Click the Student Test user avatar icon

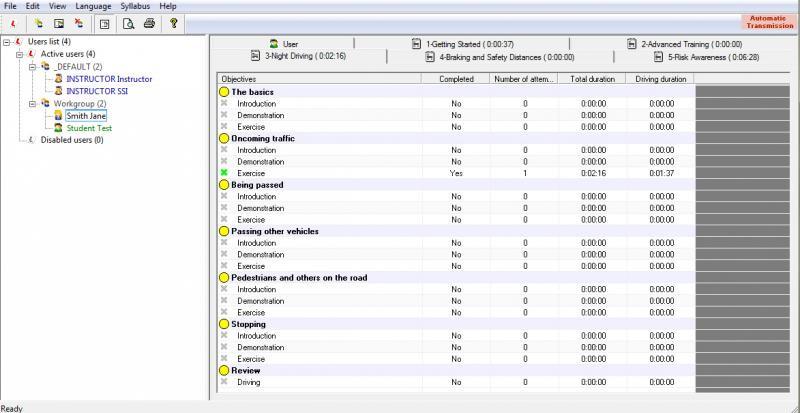pos(58,128)
